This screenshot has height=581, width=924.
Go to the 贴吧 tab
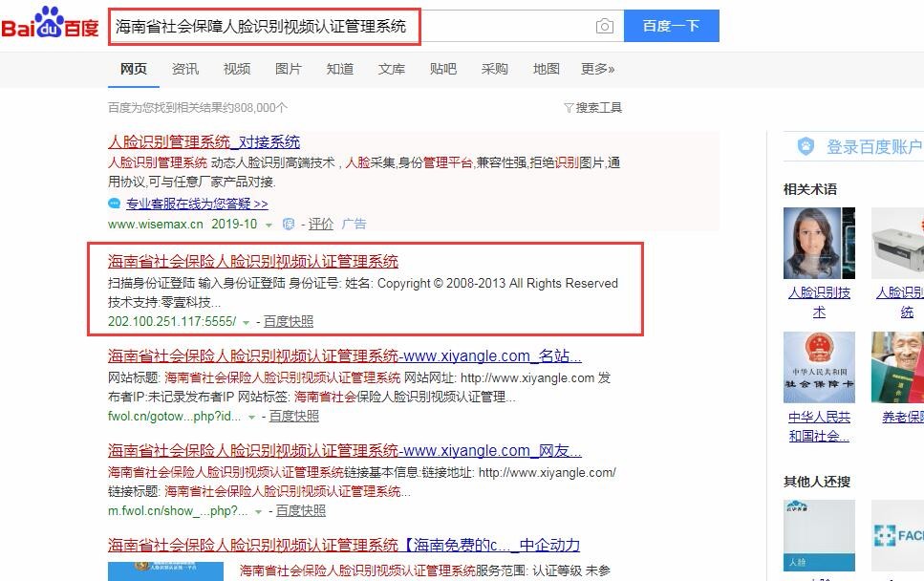pos(443,69)
